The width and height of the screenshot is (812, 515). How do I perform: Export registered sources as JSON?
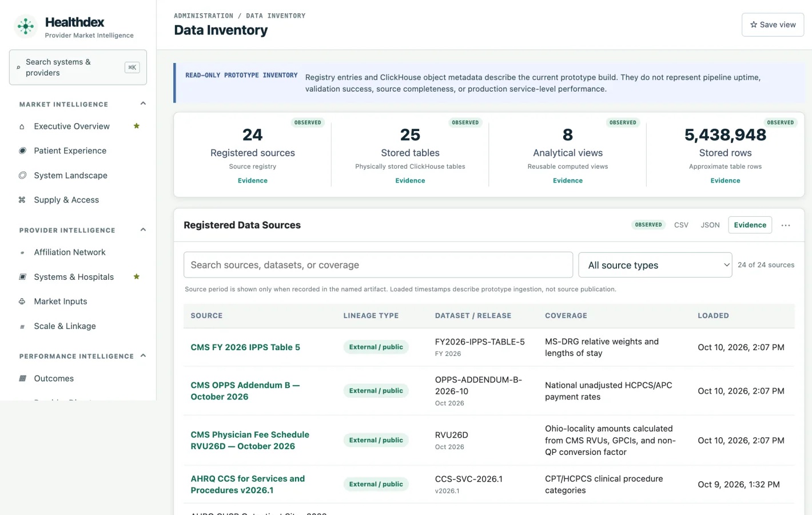[x=710, y=225]
